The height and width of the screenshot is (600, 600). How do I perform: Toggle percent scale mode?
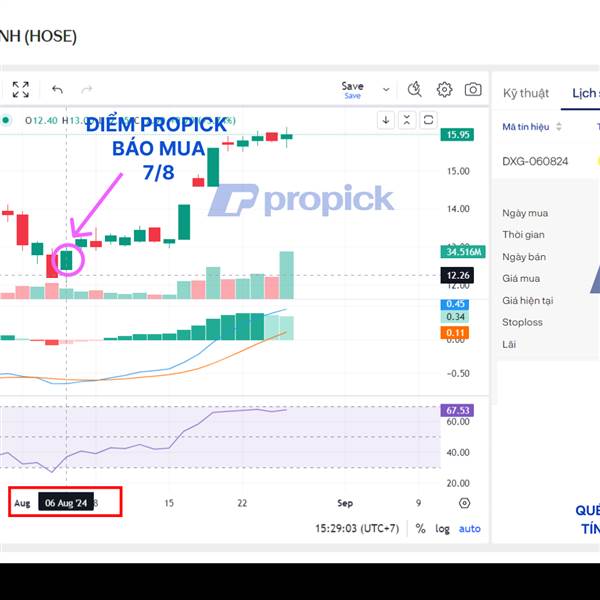pyautogui.click(x=421, y=528)
